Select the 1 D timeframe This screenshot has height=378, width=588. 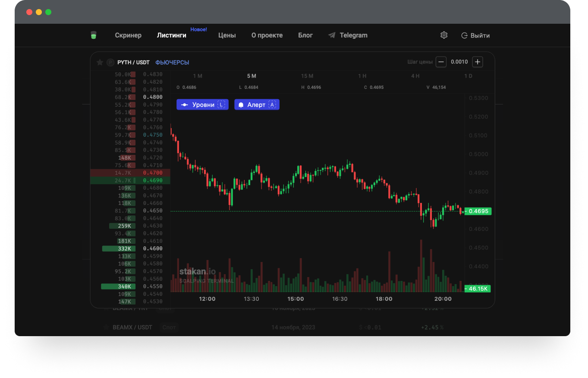(x=468, y=76)
